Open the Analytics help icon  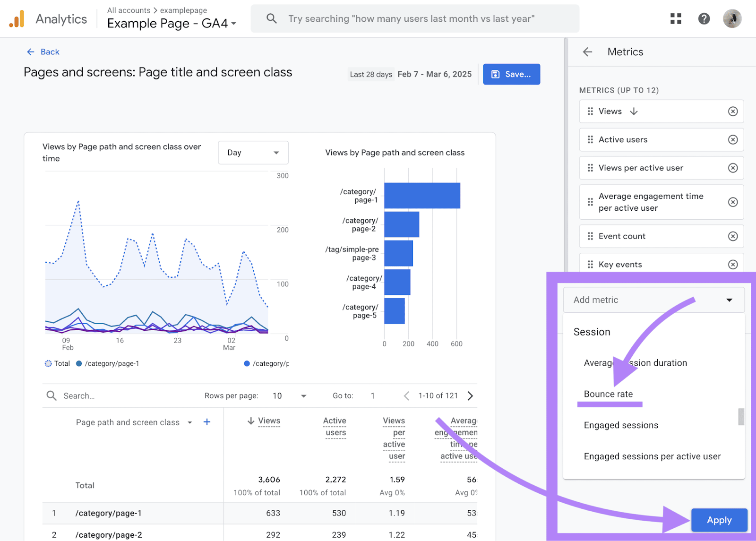pos(704,18)
